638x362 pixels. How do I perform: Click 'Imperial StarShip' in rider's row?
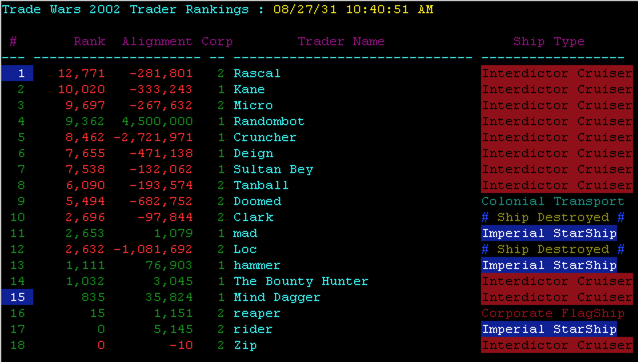(549, 329)
